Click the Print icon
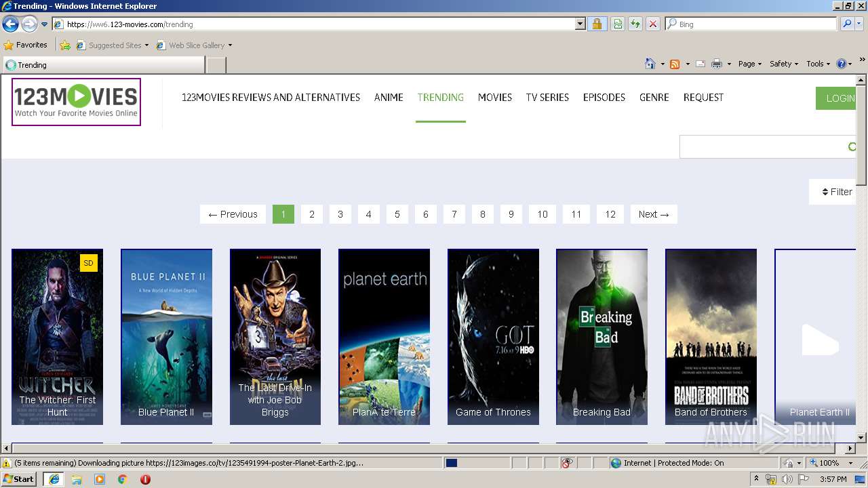The width and height of the screenshot is (868, 488). pyautogui.click(x=716, y=64)
